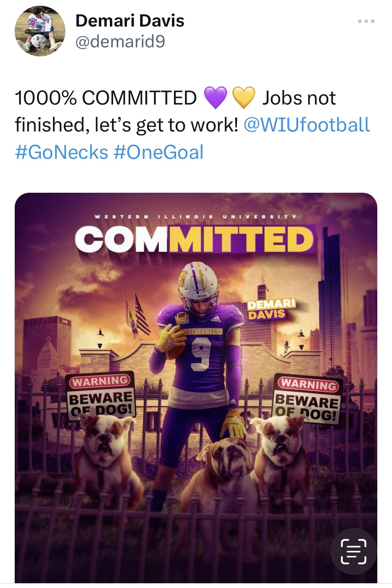This screenshot has height=588, width=392.
Task: Open the #GoNecks hashtag
Action: [x=61, y=152]
